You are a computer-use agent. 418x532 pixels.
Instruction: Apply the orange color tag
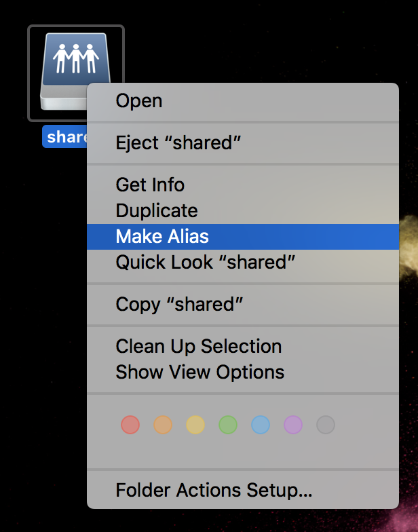(162, 425)
